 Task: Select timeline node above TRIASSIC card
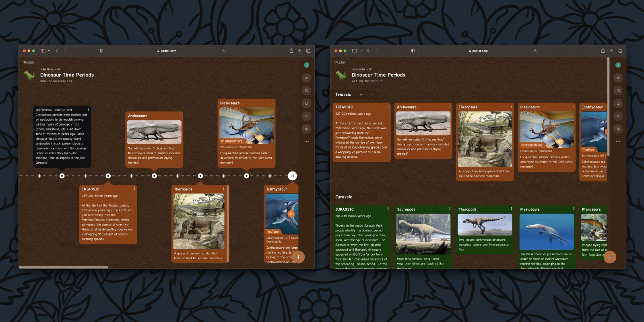108,176
